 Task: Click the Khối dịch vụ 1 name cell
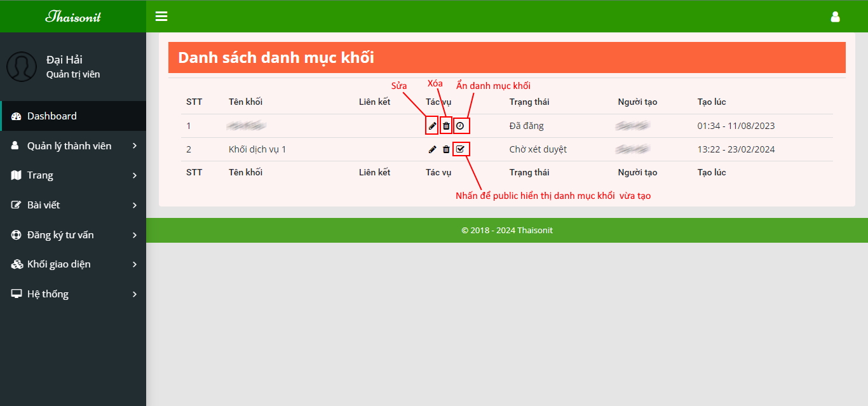click(x=257, y=149)
